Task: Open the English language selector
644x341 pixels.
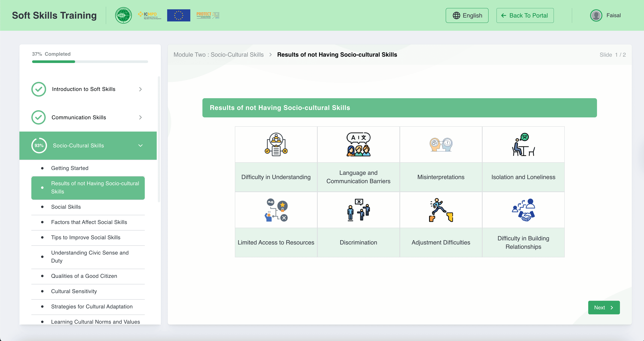Action: coord(467,15)
